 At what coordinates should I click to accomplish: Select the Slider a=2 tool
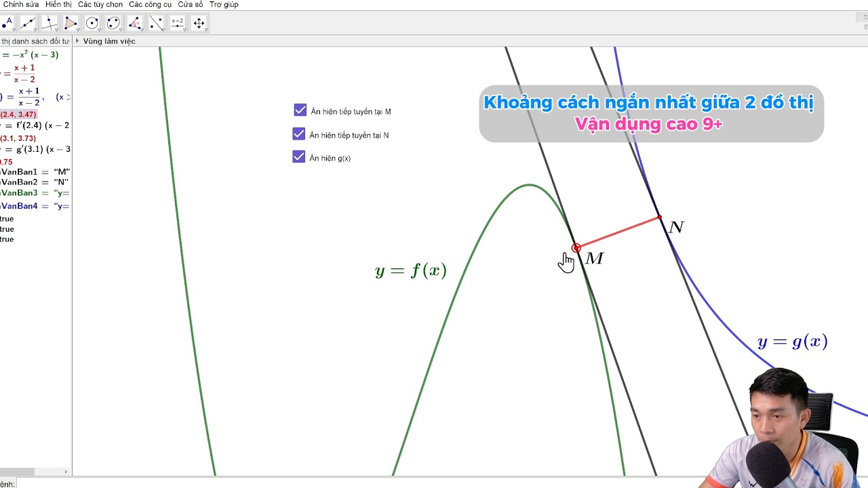click(x=177, y=22)
